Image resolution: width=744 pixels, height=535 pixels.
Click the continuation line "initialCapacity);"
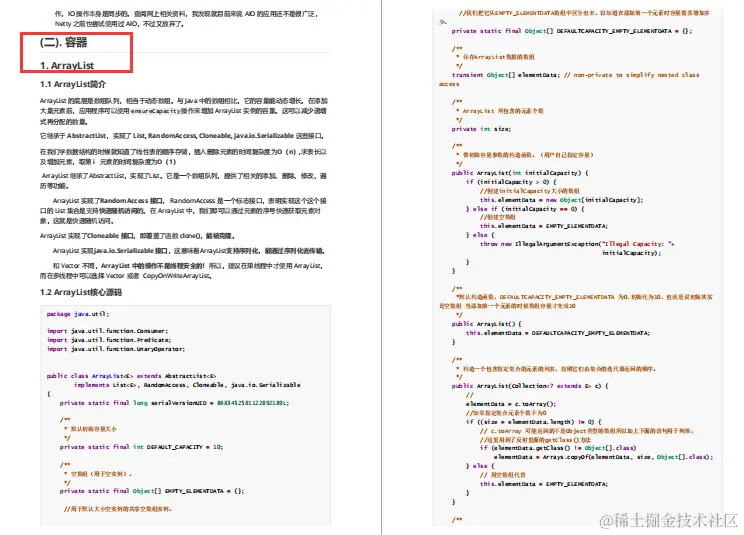point(632,253)
